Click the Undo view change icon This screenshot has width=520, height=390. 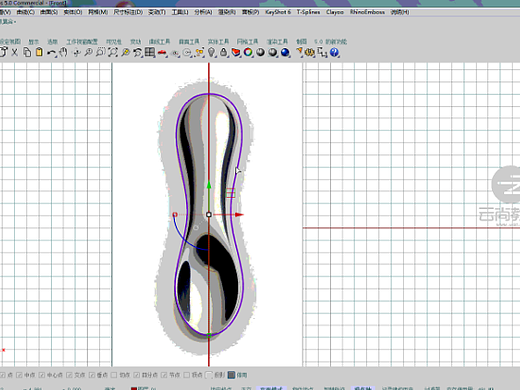(137, 52)
